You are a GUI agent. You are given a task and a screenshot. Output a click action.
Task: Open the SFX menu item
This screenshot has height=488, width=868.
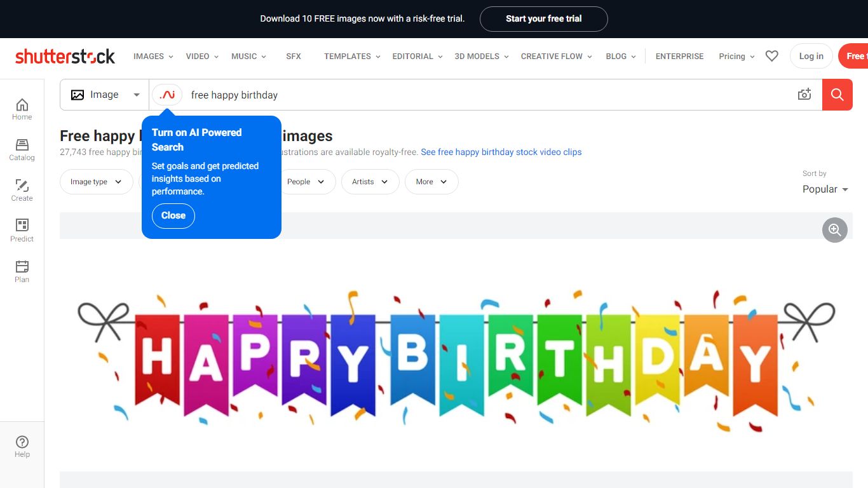tap(294, 56)
